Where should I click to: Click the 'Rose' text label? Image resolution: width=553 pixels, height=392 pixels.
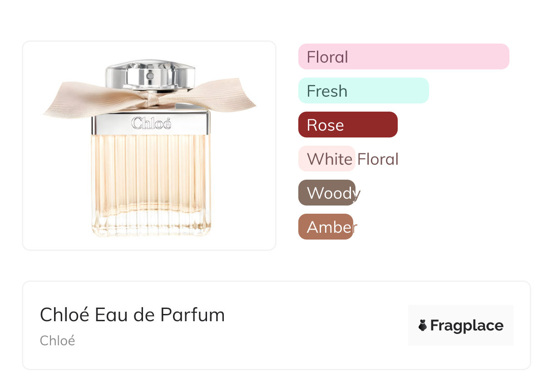pyautogui.click(x=325, y=125)
